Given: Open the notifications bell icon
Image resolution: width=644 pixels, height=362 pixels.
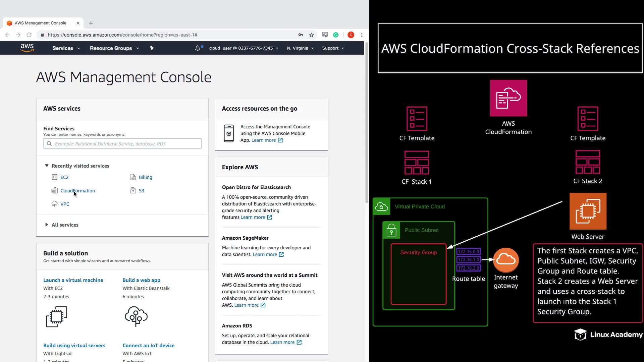Looking at the screenshot, I should point(198,48).
